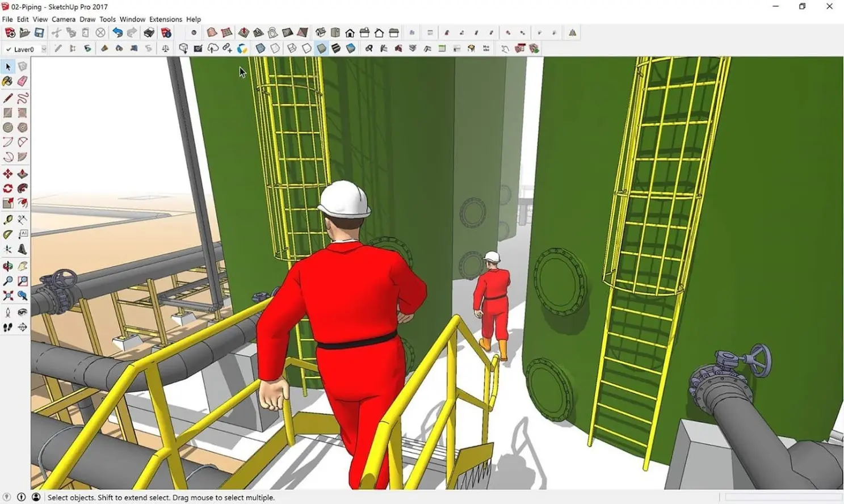
Task: Select the Eraser tool
Action: pyautogui.click(x=22, y=81)
